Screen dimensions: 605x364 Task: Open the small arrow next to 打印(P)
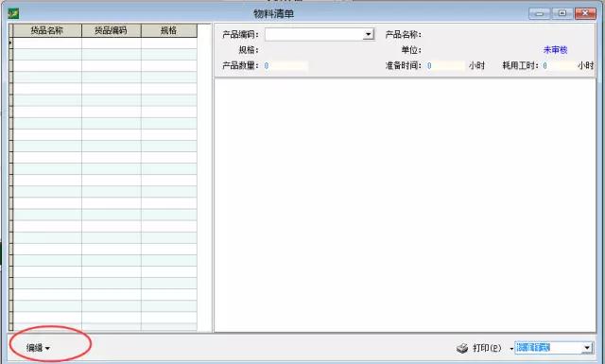511,349
